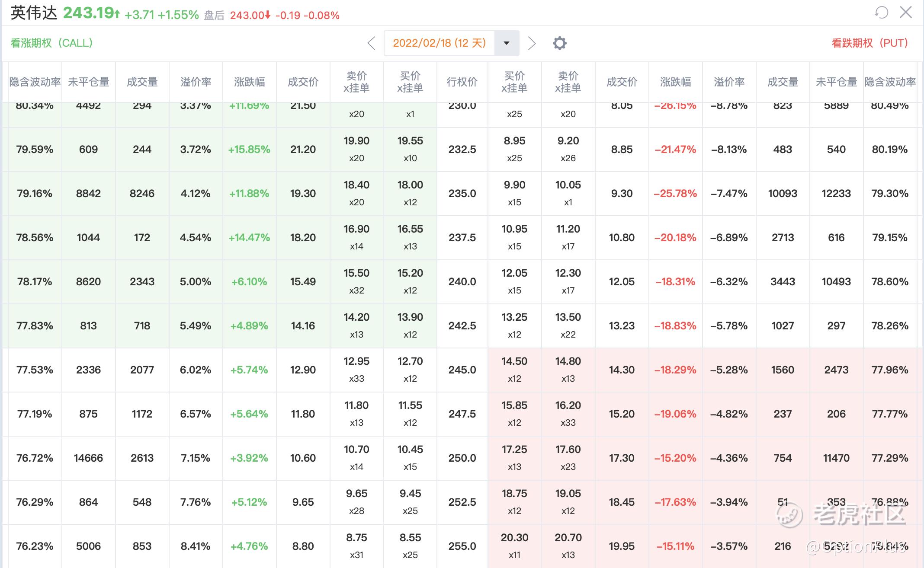Click the 243.19 stock price
Screen dimensions: 924x568
[88, 13]
